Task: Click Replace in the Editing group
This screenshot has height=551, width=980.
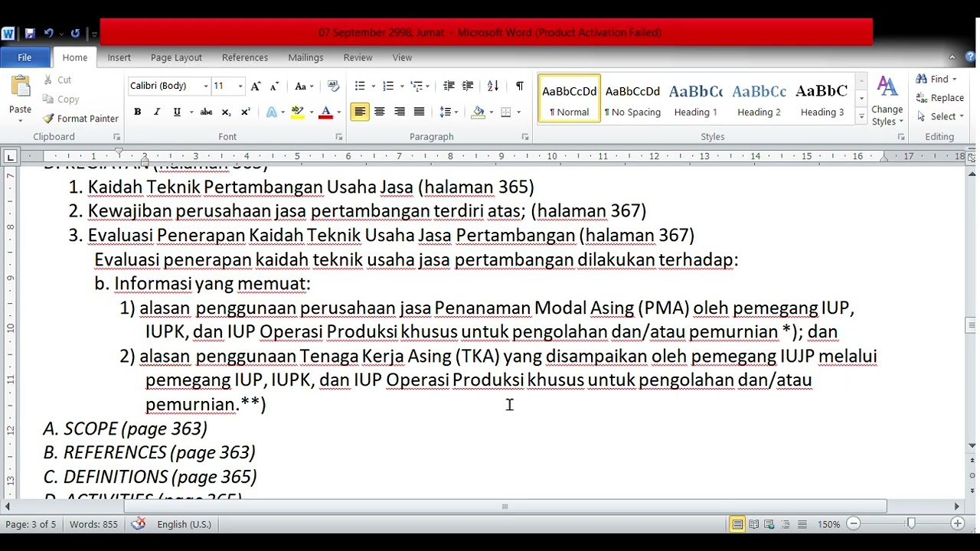Action: [940, 98]
